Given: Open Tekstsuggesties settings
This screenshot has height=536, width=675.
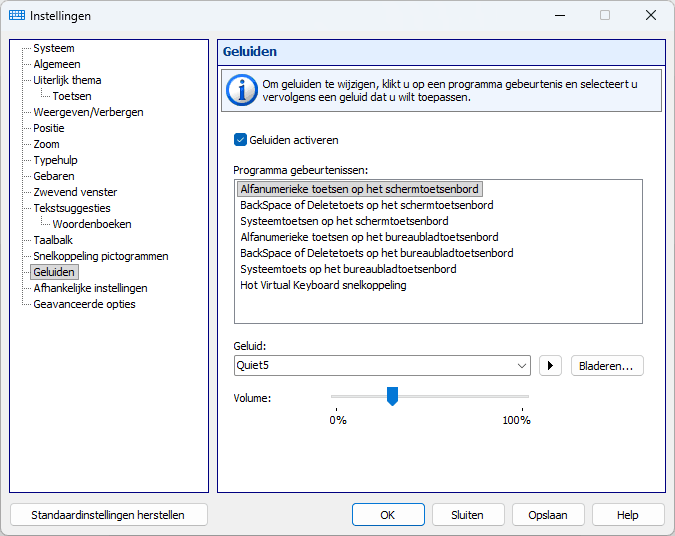Looking at the screenshot, I should click(72, 208).
